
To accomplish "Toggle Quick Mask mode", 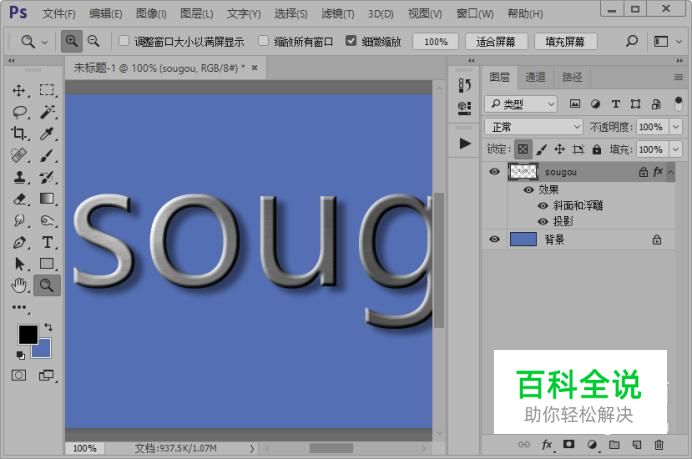I will [19, 376].
